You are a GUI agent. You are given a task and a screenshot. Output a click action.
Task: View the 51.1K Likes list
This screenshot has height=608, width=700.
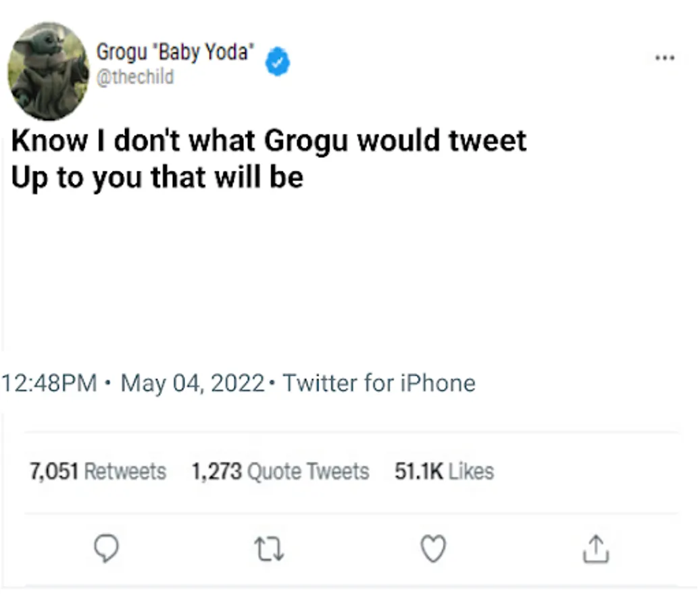point(444,471)
